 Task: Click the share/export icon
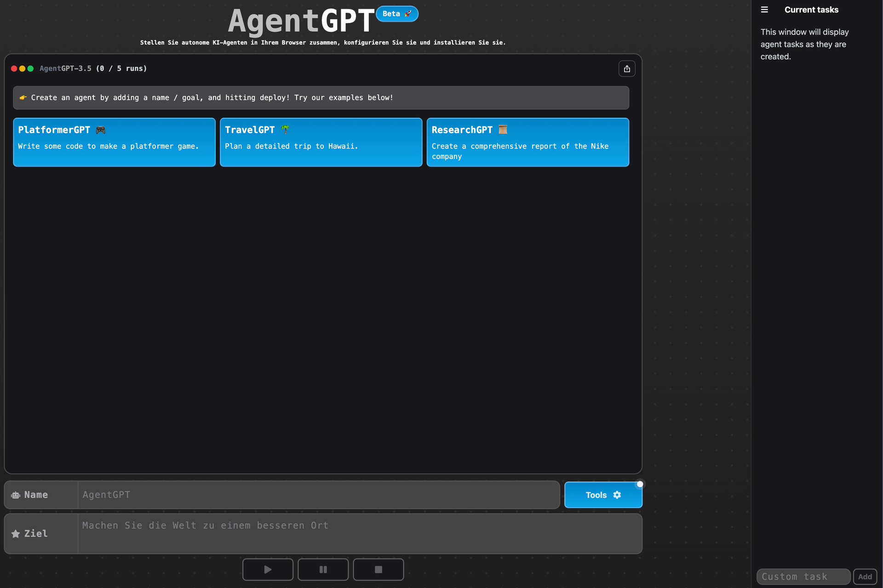click(626, 69)
